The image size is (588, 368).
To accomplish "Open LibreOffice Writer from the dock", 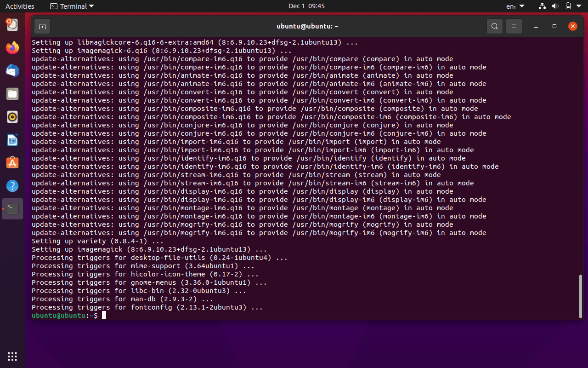I will click(x=12, y=140).
